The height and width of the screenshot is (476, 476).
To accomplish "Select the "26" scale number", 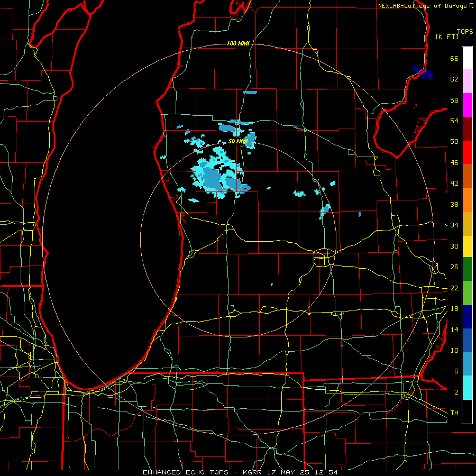I will pyautogui.click(x=454, y=267).
